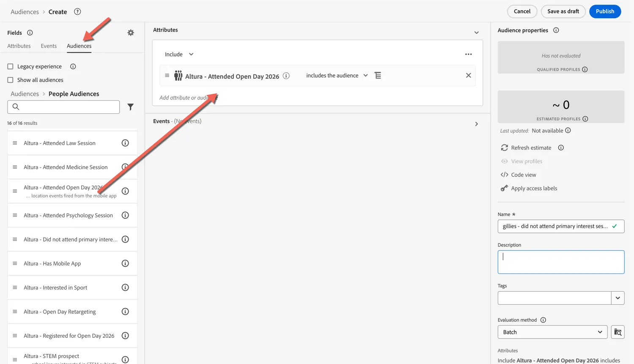View info for Altura - Registered for Open Day 2026

[x=125, y=336]
